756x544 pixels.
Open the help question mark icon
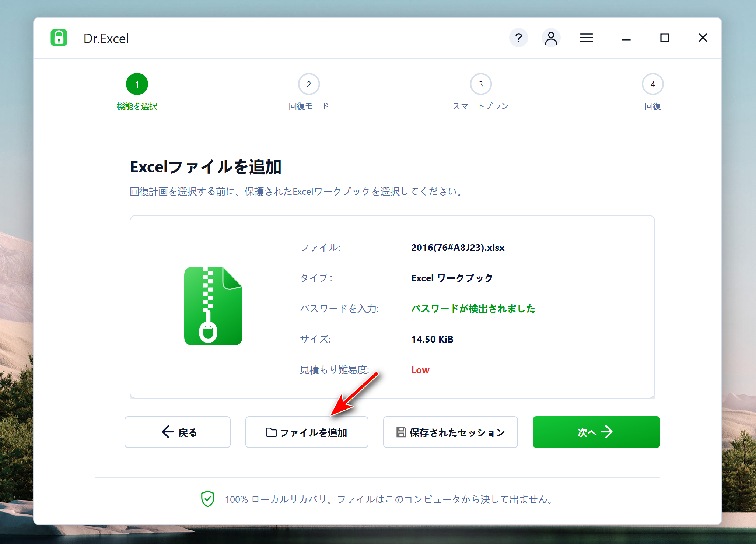pyautogui.click(x=518, y=38)
